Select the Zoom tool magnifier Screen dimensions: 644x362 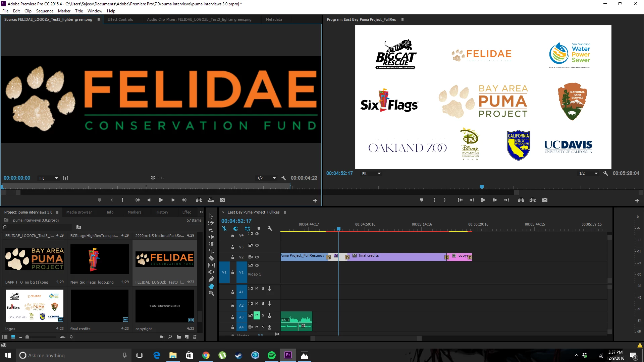point(211,293)
